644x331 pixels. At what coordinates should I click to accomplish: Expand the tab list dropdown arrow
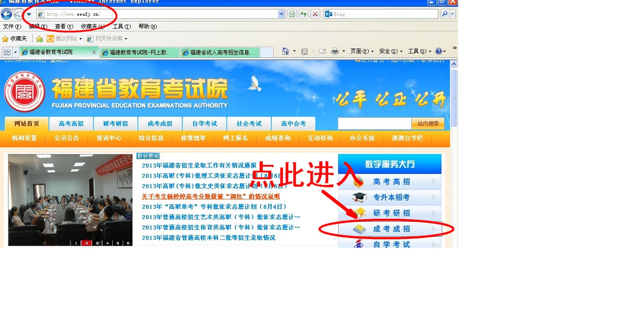16,52
